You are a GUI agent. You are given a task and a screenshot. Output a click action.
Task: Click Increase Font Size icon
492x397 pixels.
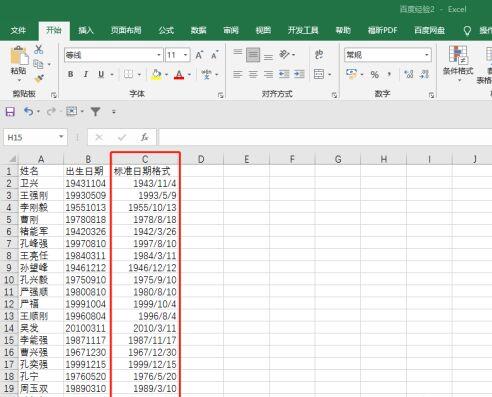[199, 55]
